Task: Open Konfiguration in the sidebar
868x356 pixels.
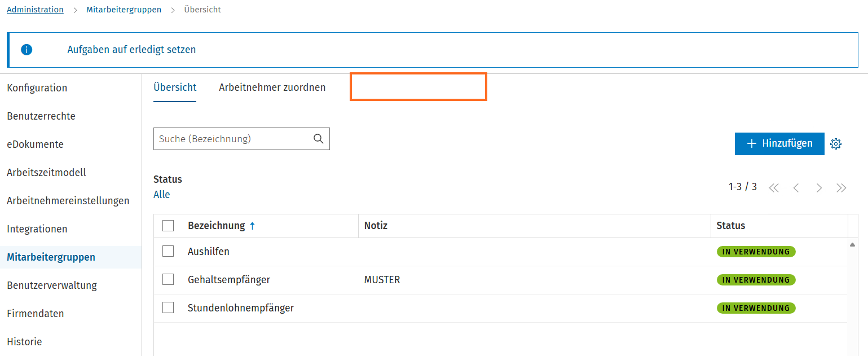Action: click(37, 88)
